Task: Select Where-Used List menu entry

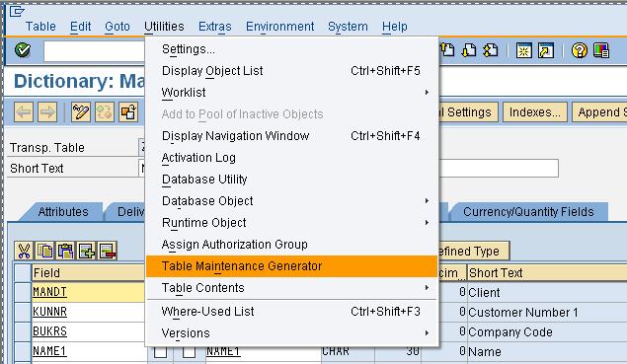Action: click(292, 312)
